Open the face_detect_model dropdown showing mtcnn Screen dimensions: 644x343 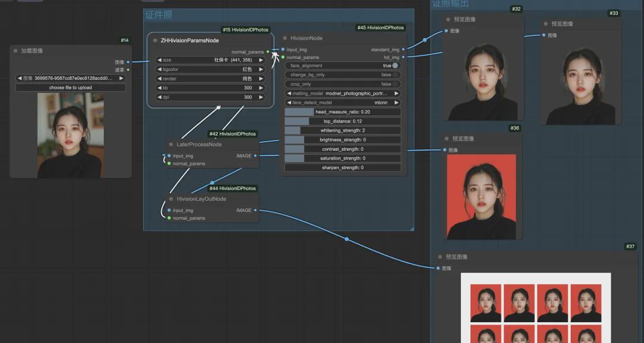point(342,102)
